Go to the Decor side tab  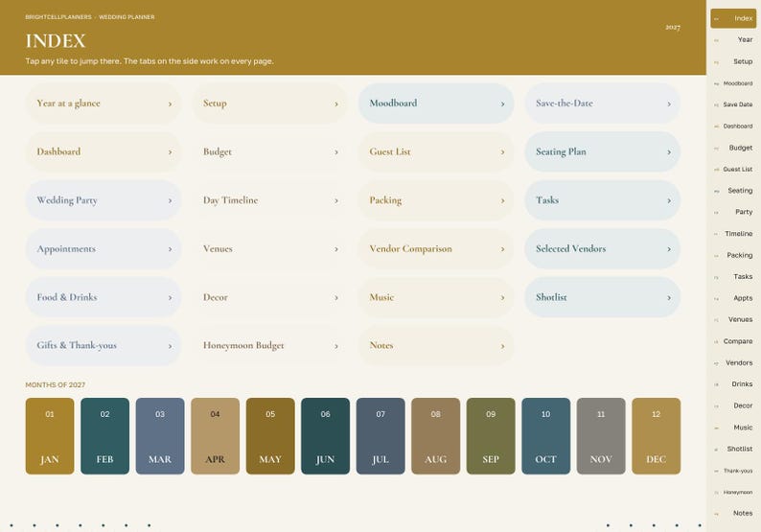tap(733, 405)
